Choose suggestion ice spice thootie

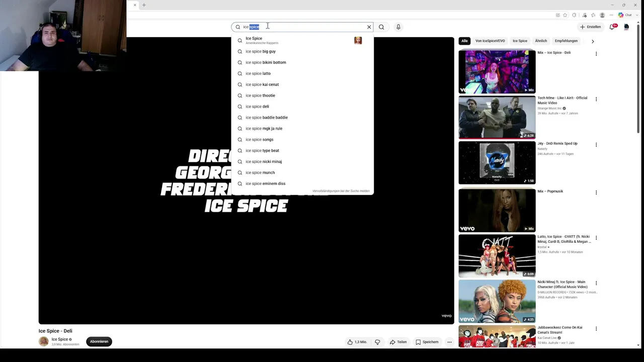coord(302,96)
